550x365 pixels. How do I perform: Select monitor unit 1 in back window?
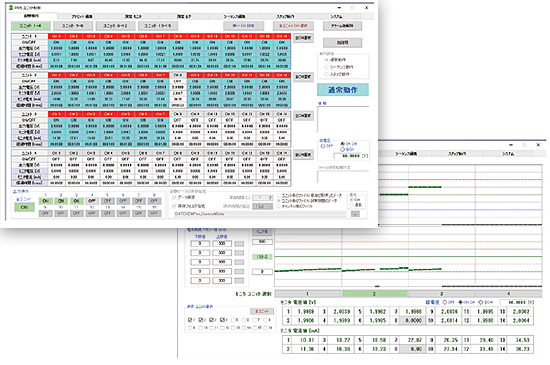[x=308, y=293]
